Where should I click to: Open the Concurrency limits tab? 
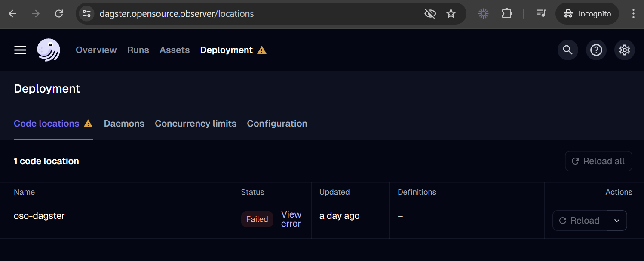tap(196, 124)
